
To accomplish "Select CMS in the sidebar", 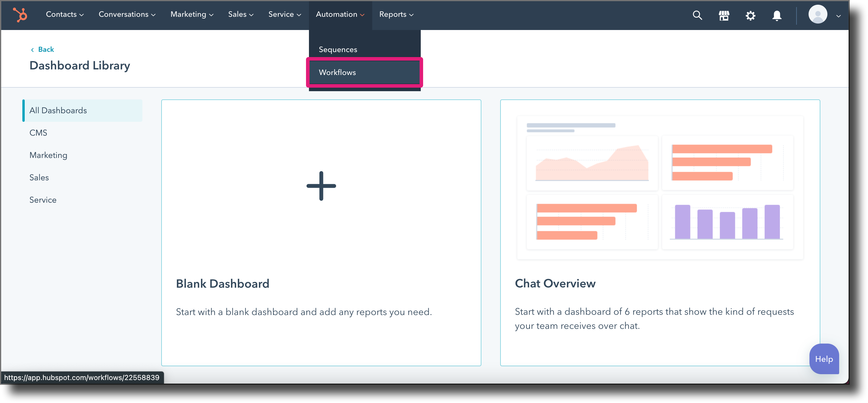I will click(x=38, y=132).
